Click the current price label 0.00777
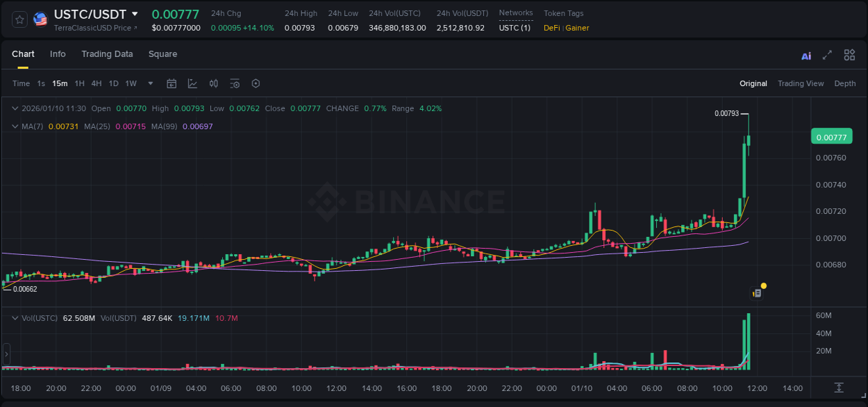This screenshot has height=407, width=868. [x=831, y=137]
